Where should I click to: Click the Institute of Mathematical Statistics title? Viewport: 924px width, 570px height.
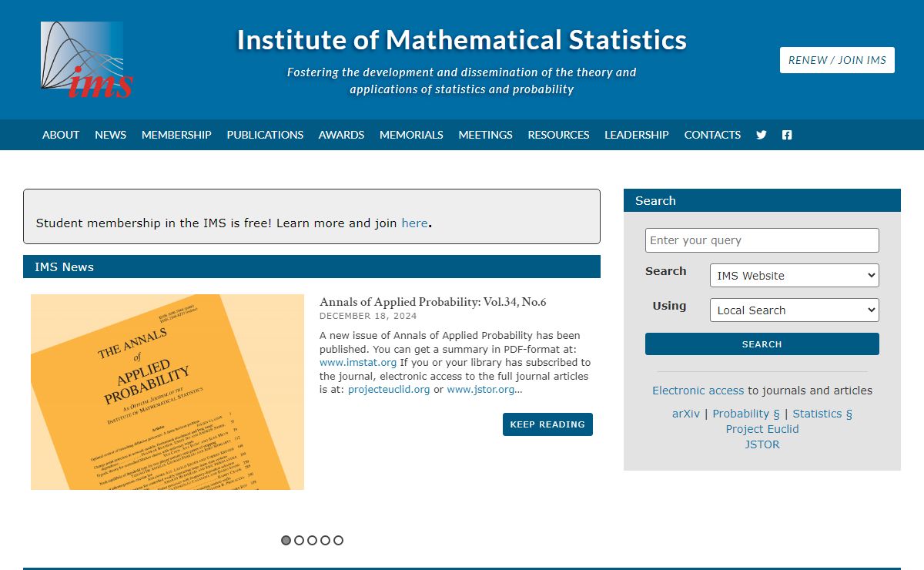(462, 40)
